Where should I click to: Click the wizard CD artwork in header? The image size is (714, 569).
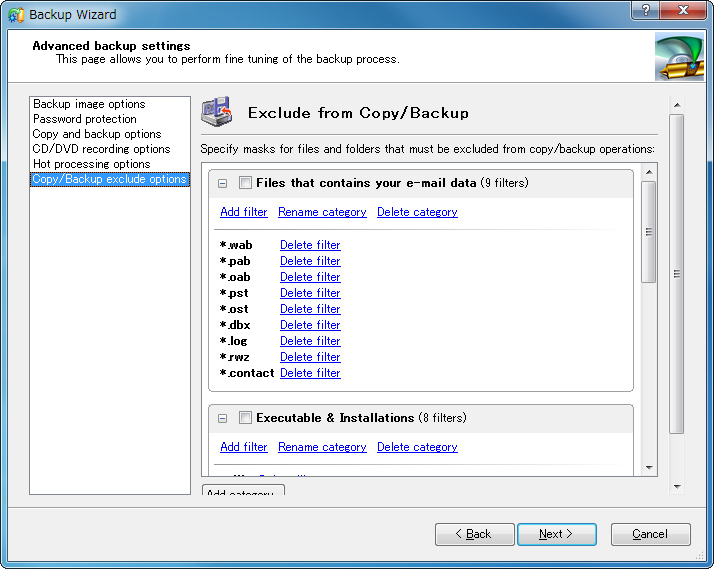(679, 56)
